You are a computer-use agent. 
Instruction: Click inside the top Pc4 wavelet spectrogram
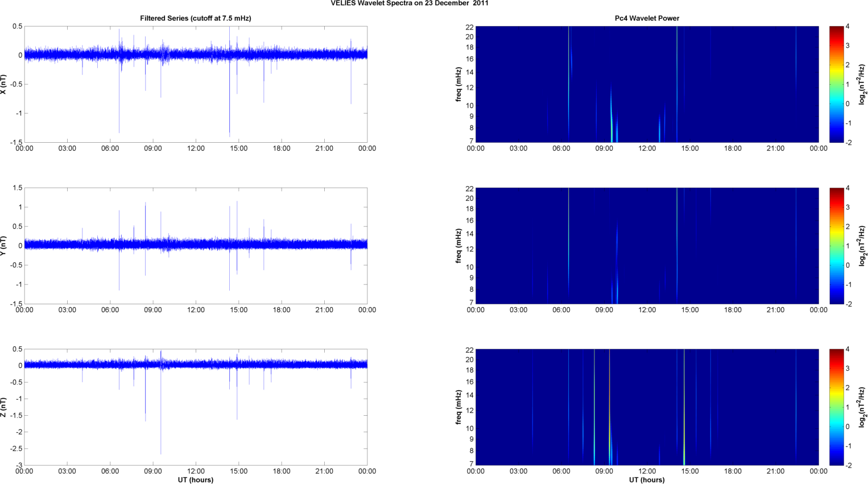pyautogui.click(x=647, y=84)
